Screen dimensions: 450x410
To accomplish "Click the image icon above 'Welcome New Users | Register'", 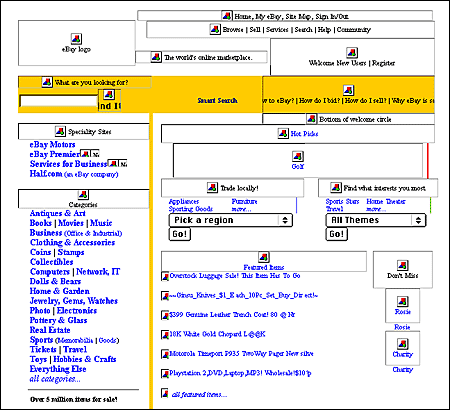I will click(352, 53).
